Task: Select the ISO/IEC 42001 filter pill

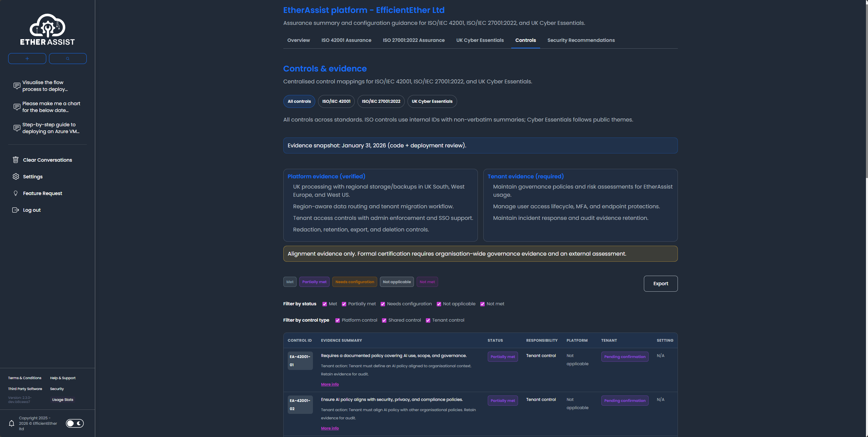Action: pyautogui.click(x=336, y=101)
